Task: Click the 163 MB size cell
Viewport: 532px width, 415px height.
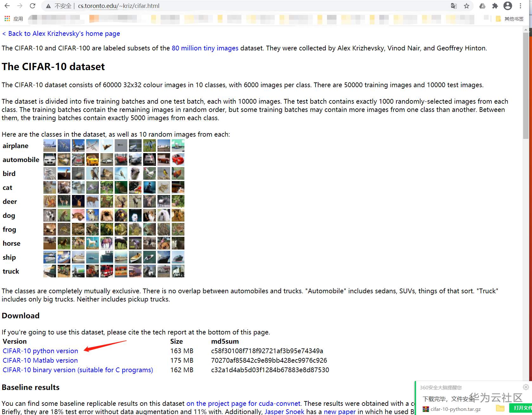Action: point(182,351)
